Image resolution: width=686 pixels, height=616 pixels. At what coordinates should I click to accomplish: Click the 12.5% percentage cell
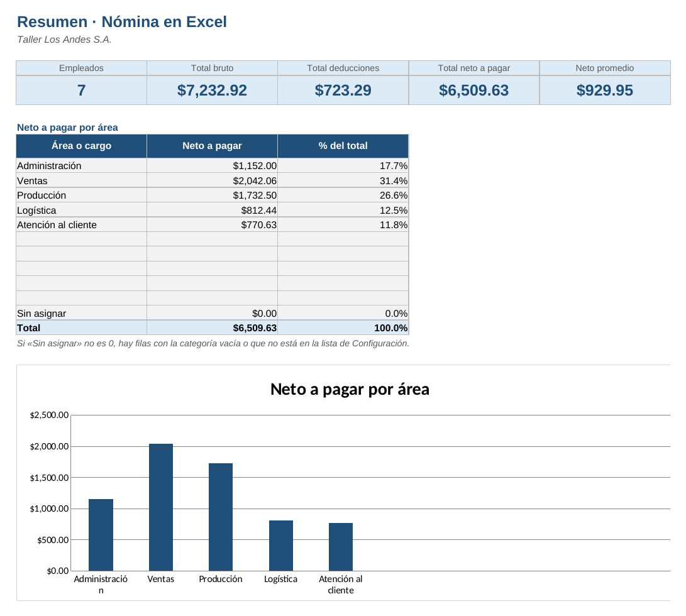pyautogui.click(x=343, y=210)
